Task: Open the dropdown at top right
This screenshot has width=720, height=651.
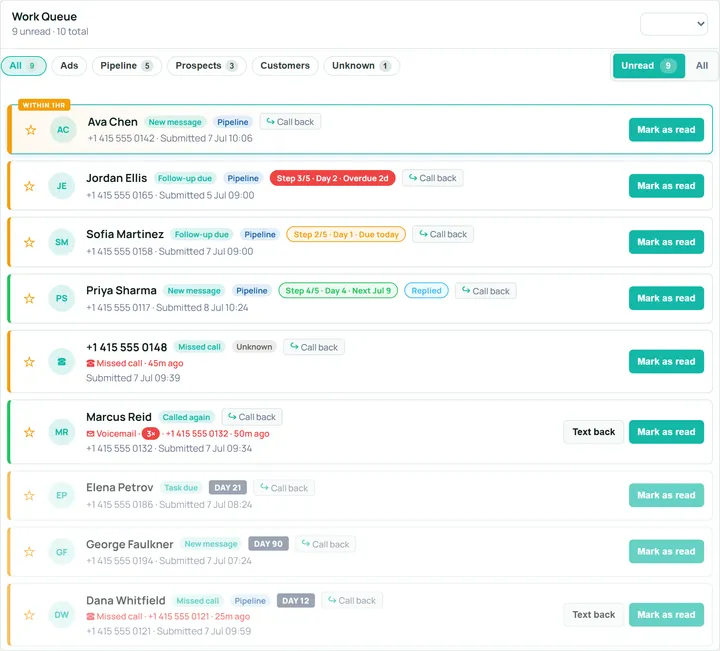Action: (x=674, y=24)
